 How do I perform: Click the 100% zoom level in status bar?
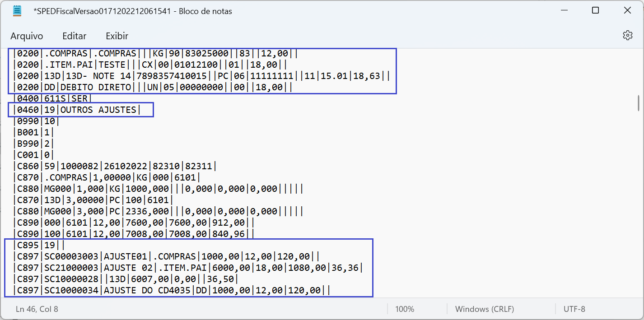tap(405, 309)
